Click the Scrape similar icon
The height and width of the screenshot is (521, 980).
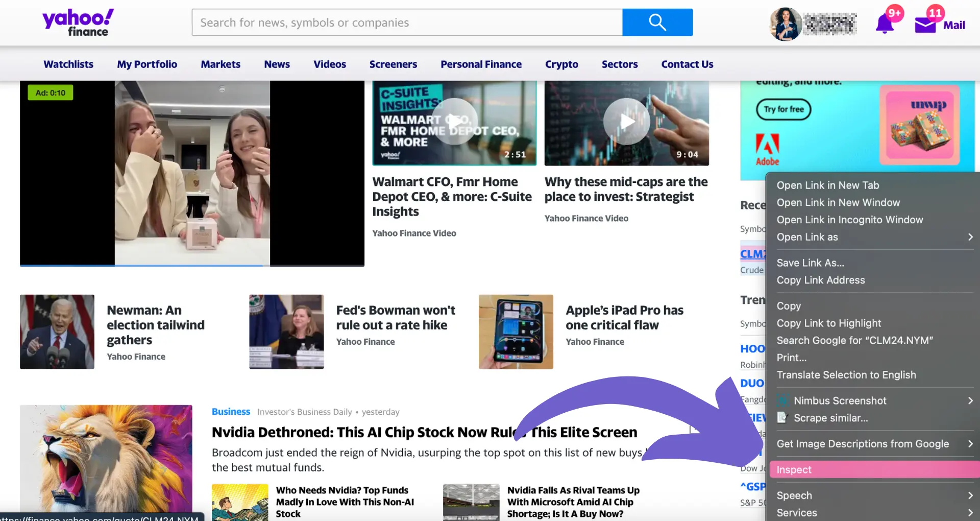[x=782, y=418]
